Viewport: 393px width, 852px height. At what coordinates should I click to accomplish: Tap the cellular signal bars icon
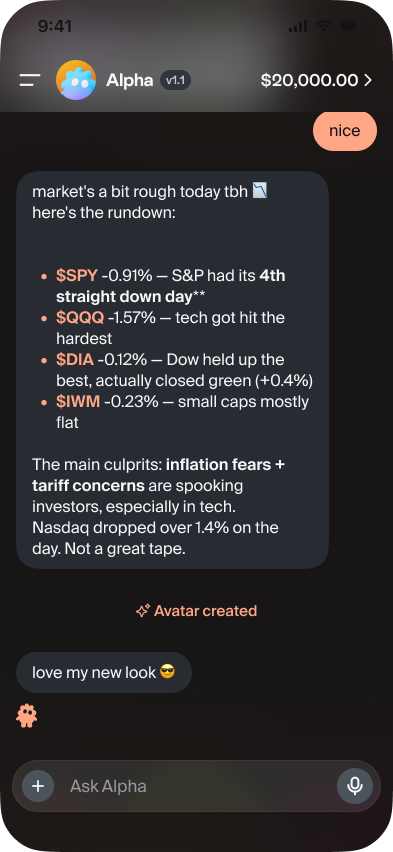tap(298, 26)
